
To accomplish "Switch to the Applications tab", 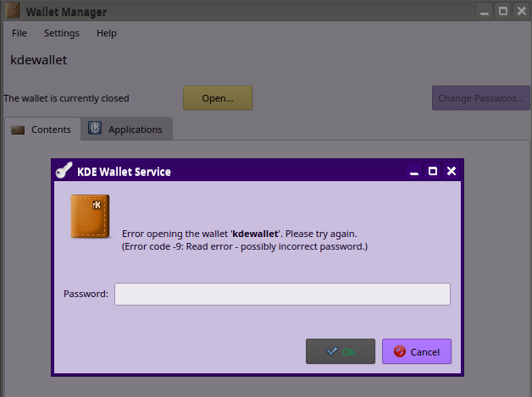I will pyautogui.click(x=126, y=130).
